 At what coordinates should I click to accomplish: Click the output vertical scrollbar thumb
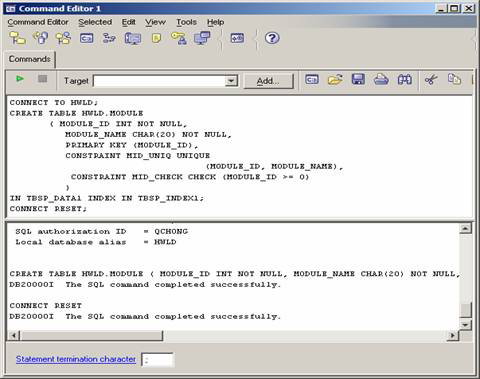coord(465,310)
